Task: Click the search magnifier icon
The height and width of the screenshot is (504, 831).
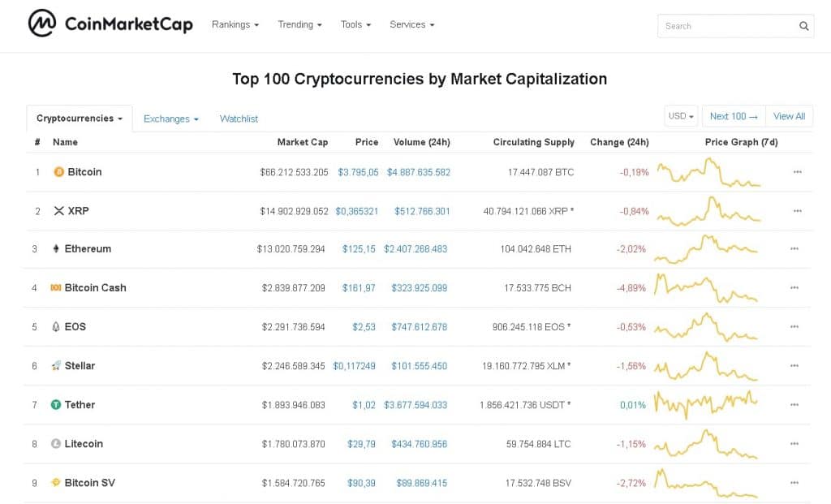Action: [803, 26]
